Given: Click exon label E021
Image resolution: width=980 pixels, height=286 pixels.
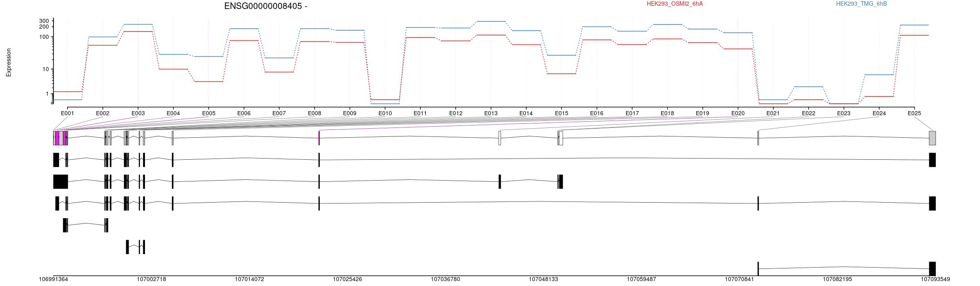Looking at the screenshot, I should tap(773, 113).
